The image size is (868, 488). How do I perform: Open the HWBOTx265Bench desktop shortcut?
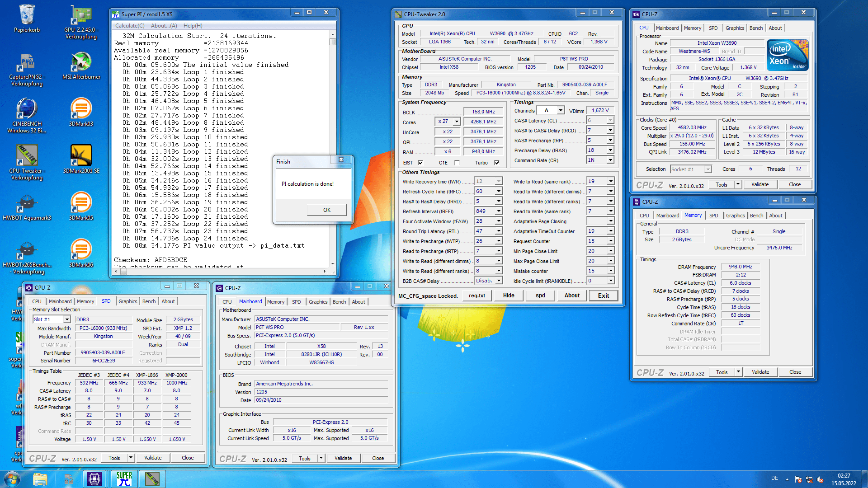pyautogui.click(x=27, y=257)
